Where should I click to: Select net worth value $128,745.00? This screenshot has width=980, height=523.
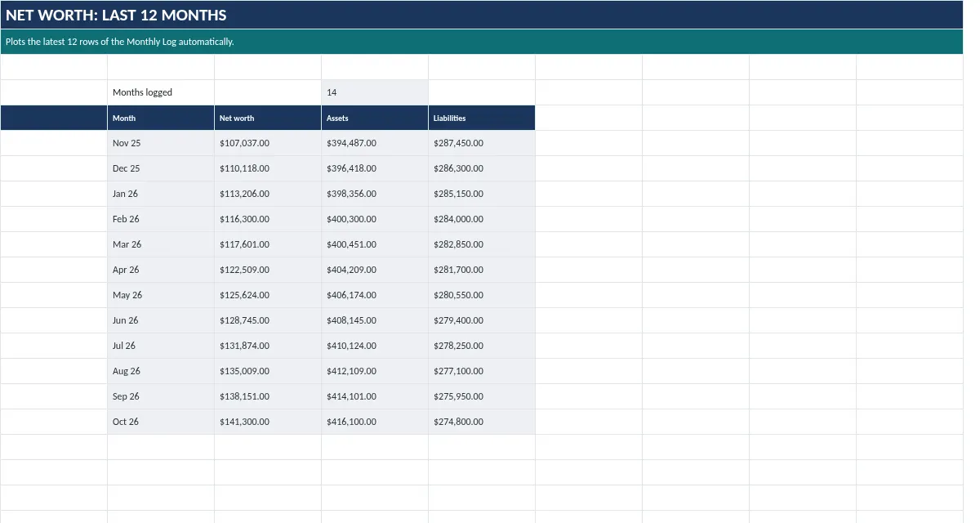pos(268,320)
